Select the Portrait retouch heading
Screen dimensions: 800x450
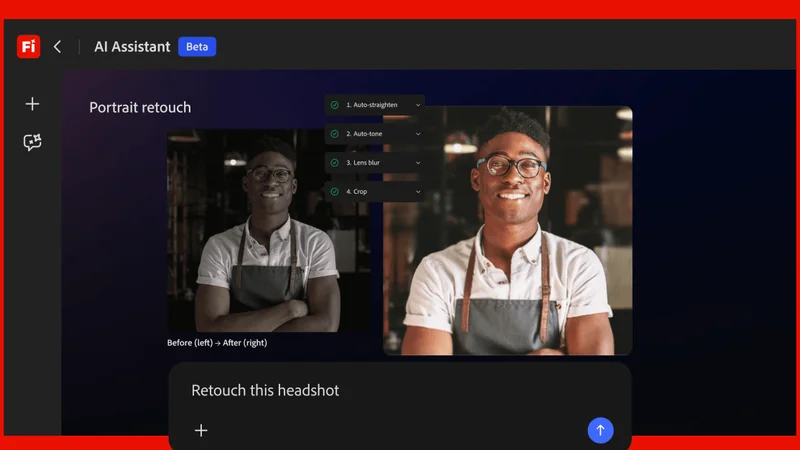140,108
